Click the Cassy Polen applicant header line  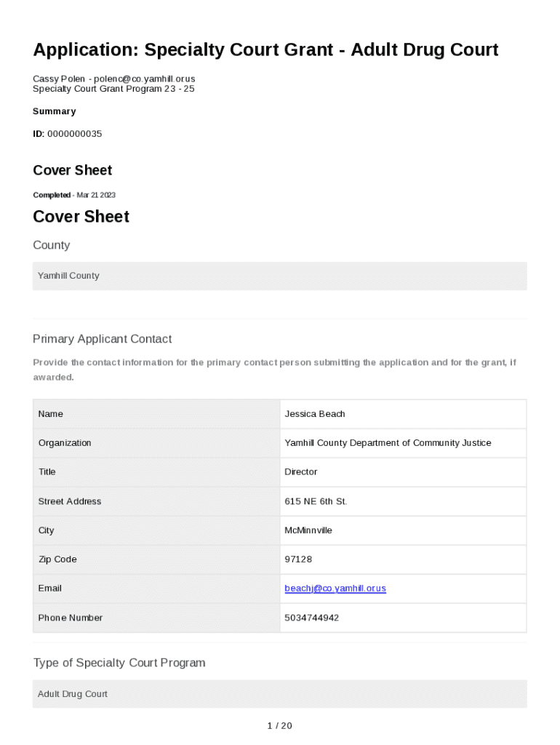pos(114,79)
